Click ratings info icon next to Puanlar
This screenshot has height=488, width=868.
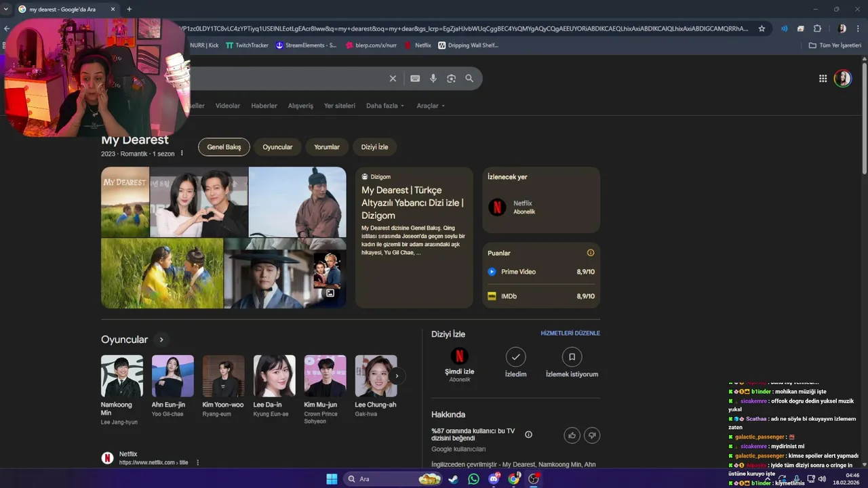[x=591, y=253]
